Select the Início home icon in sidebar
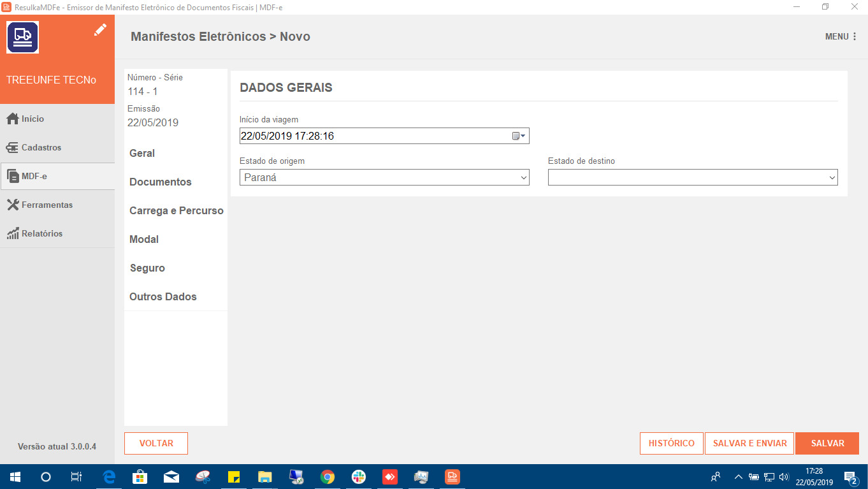 pos(13,119)
